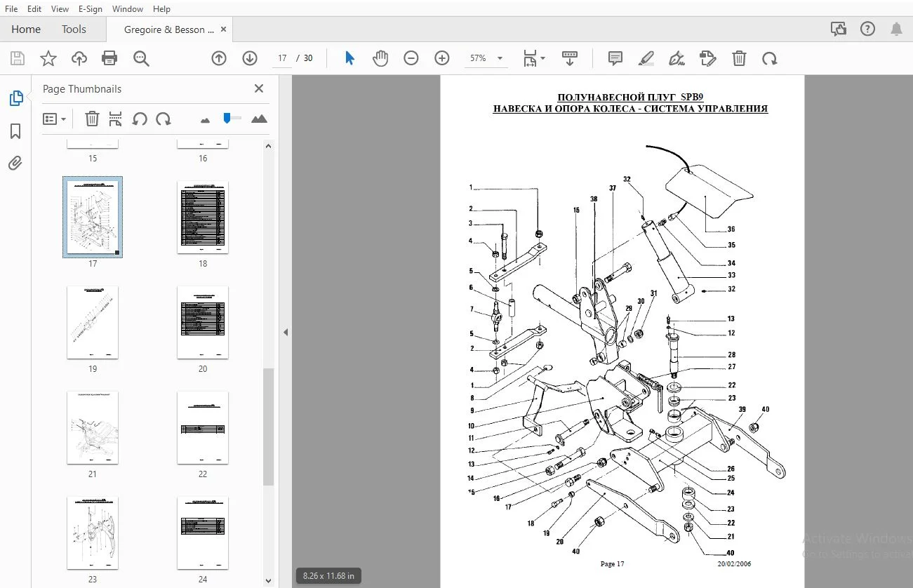Select the page 23 thumbnail

pos(93,533)
